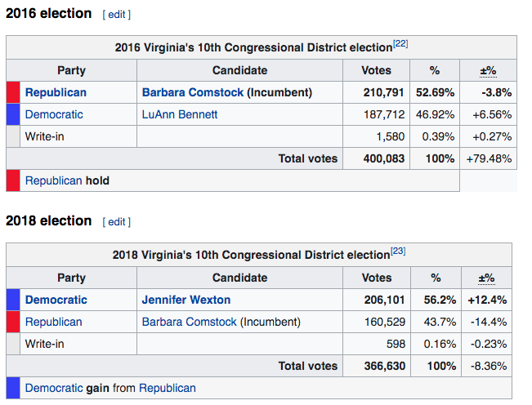532x405 pixels.
Task: Click the bold Democratic party link in 2018
Action: tap(56, 300)
